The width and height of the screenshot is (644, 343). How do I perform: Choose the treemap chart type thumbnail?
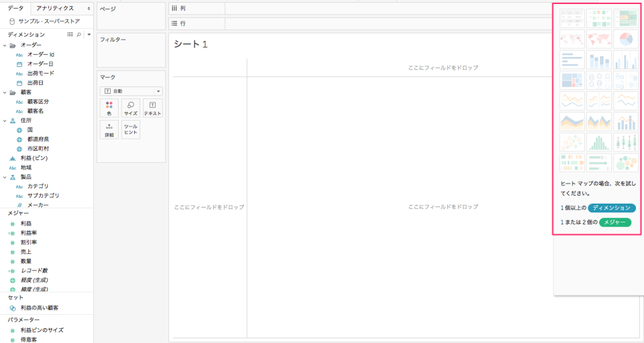pos(572,81)
